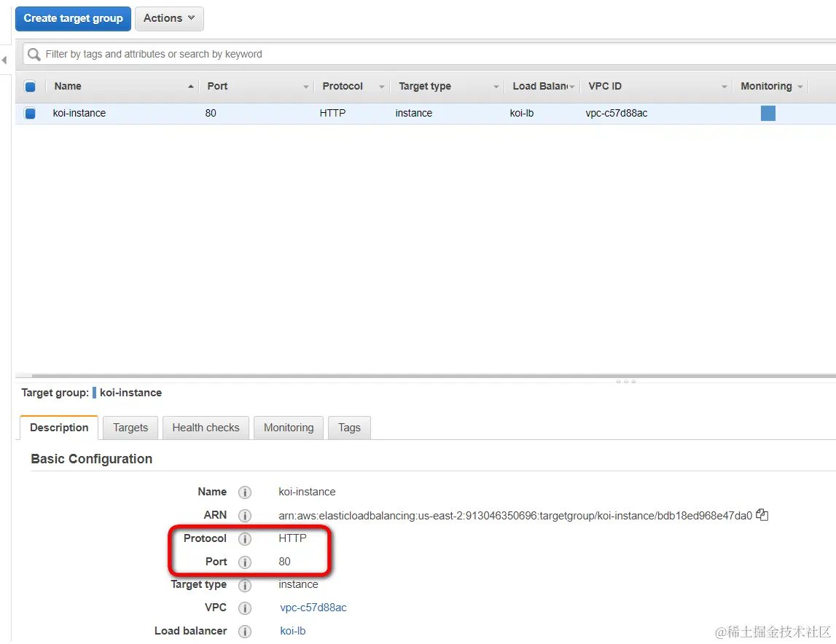Open the Actions dropdown menu
Image resolution: width=836 pixels, height=644 pixels.
pos(169,19)
